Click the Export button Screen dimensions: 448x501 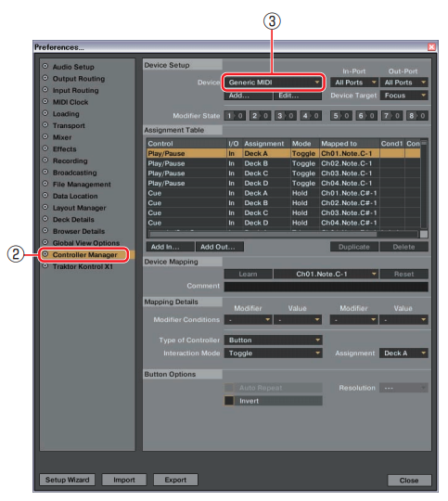coord(175,480)
